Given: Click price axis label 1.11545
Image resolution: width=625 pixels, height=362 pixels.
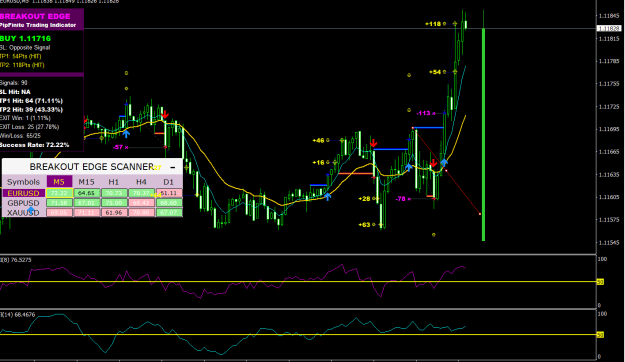Looking at the screenshot, I should (x=609, y=242).
